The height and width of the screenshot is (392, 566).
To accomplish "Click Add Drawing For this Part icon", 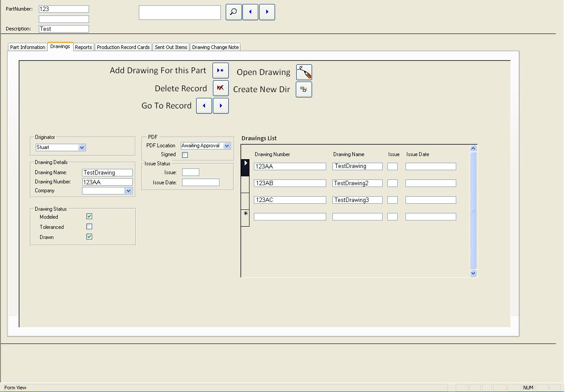I will point(220,71).
